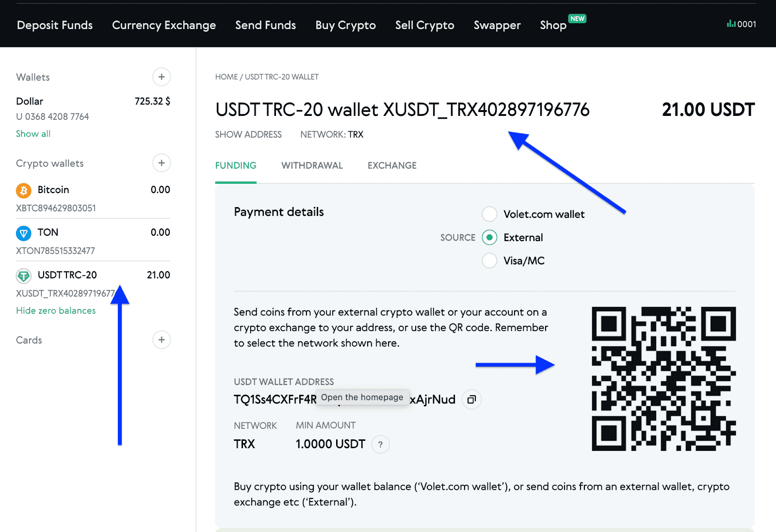776x532 pixels.
Task: Open the Swapper menu item
Action: [497, 25]
